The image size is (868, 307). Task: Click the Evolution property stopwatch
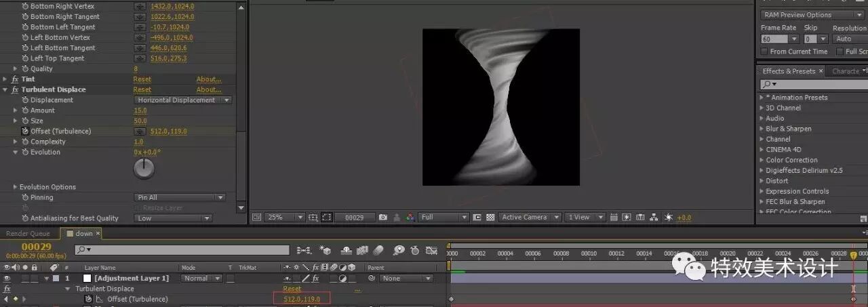click(25, 152)
